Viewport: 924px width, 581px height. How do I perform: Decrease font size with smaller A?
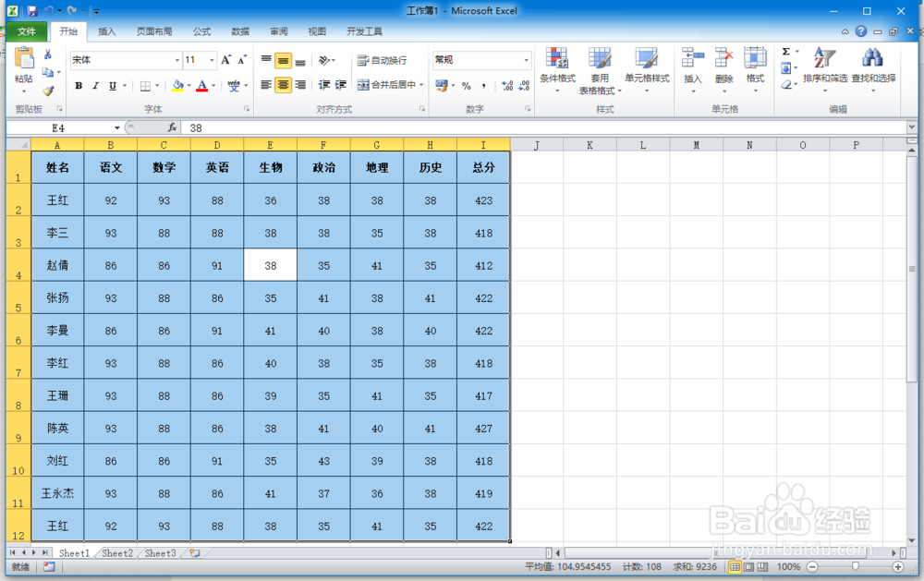(242, 59)
